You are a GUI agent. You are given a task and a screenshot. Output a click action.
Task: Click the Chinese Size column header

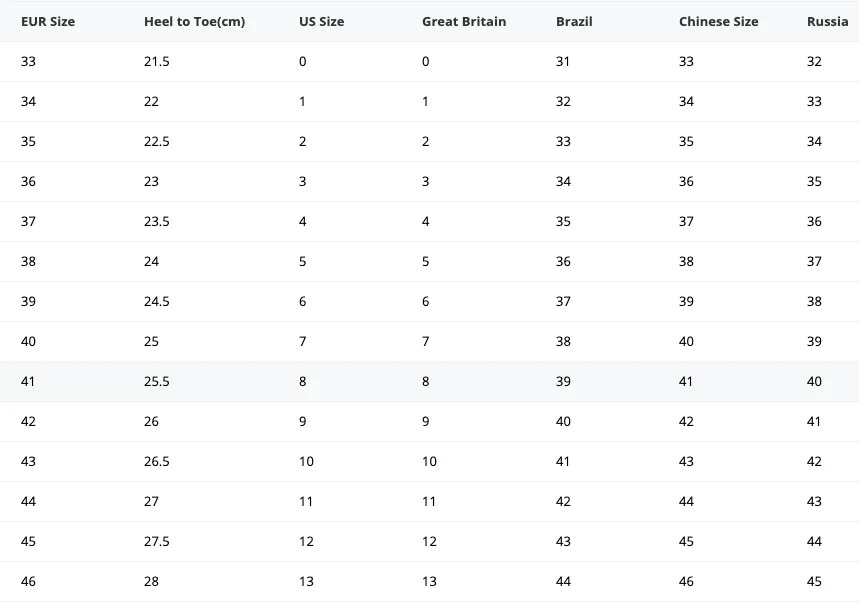(x=718, y=21)
